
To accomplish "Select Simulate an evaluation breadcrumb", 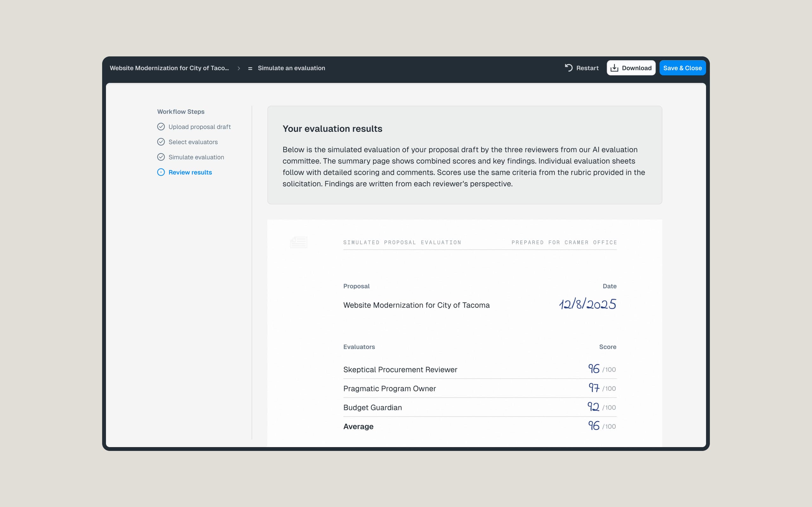I will tap(291, 68).
